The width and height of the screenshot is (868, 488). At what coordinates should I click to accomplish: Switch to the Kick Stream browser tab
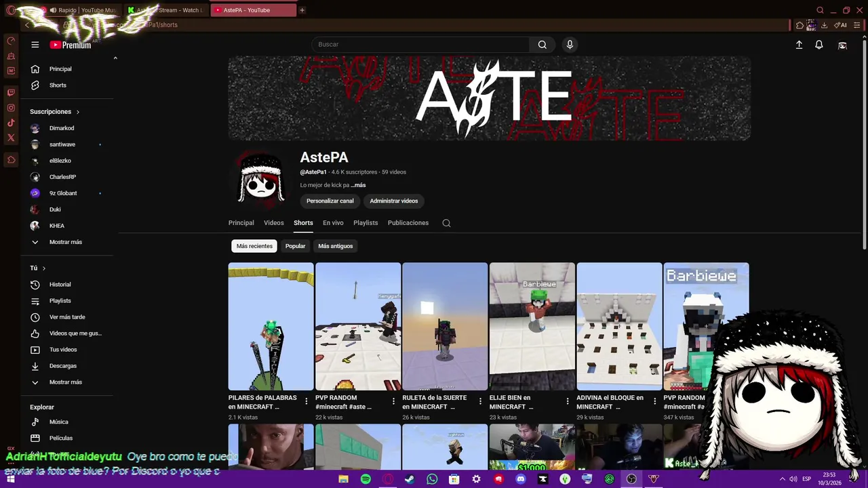(x=166, y=10)
